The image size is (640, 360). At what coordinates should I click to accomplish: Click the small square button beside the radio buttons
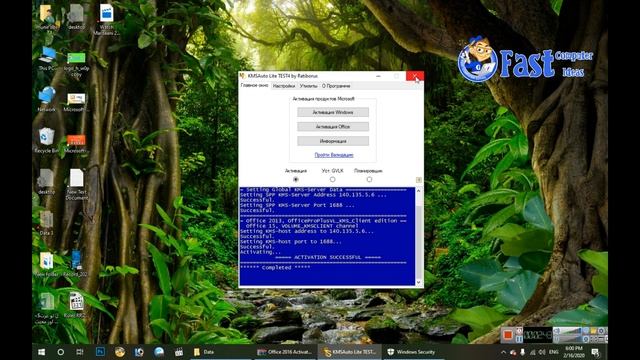click(x=418, y=180)
